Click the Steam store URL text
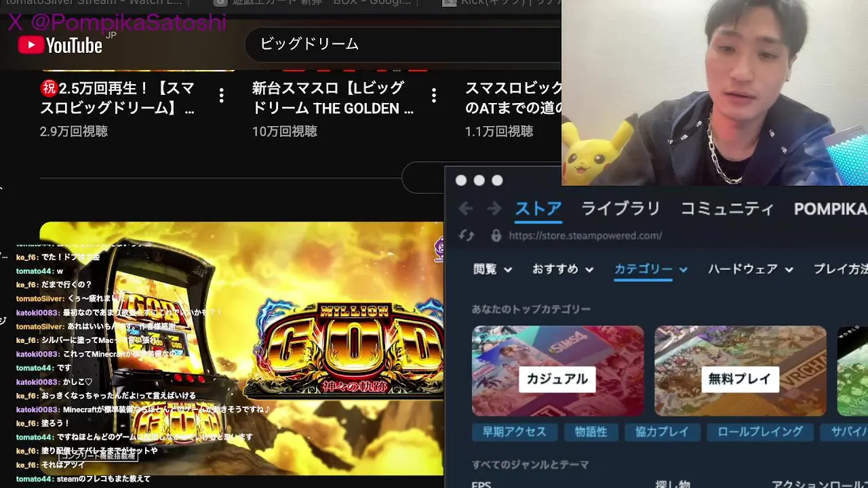Screen dimensions: 868x488 click(x=585, y=236)
